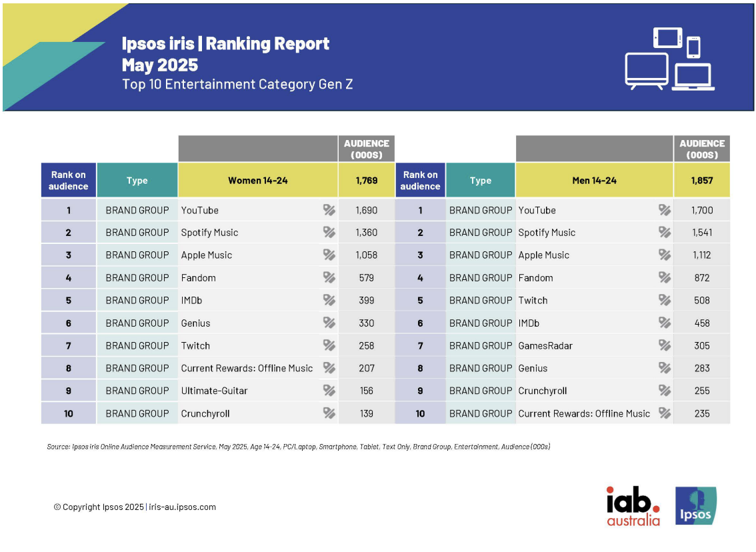This screenshot has height=552, width=756.
Task: Click the Ultimate-Guitar brand name
Action: coord(214,391)
